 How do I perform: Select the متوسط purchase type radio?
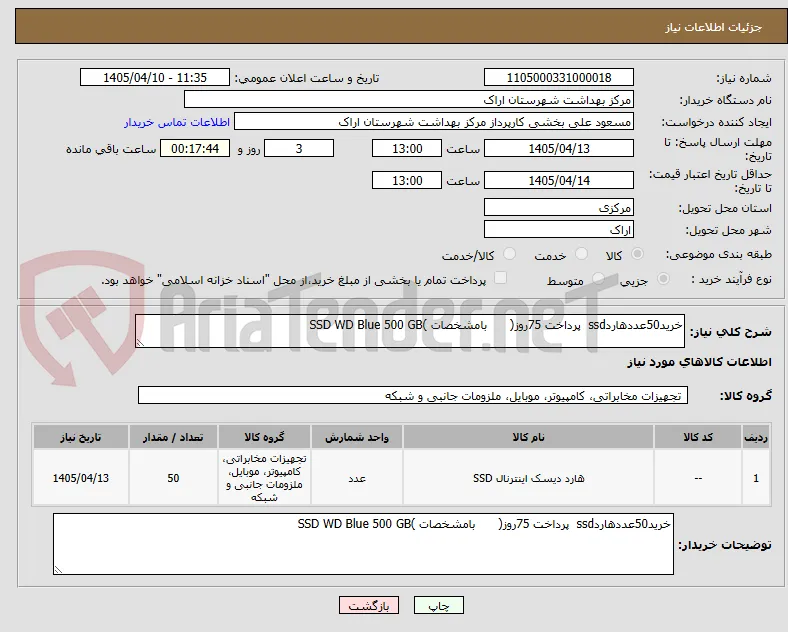[x=598, y=279]
